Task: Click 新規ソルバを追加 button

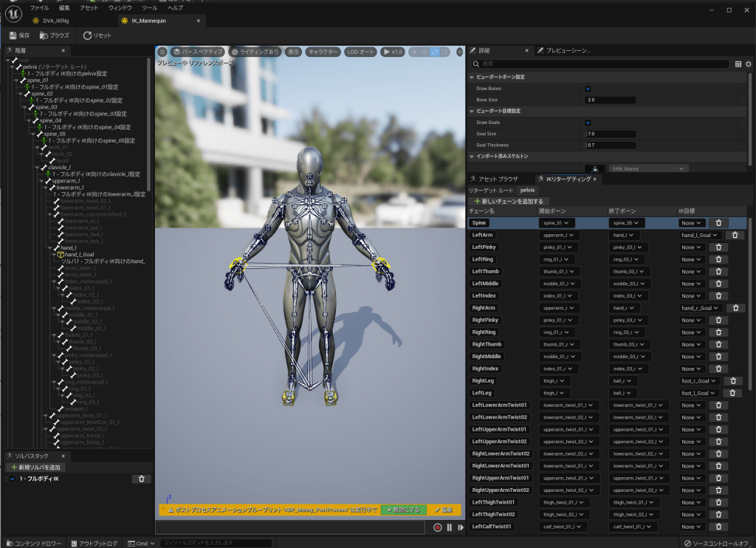Action: click(35, 467)
